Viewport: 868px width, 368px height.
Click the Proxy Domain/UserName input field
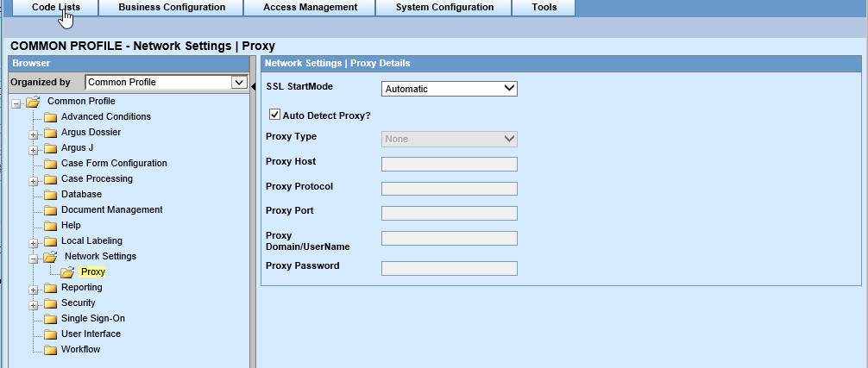click(449, 238)
